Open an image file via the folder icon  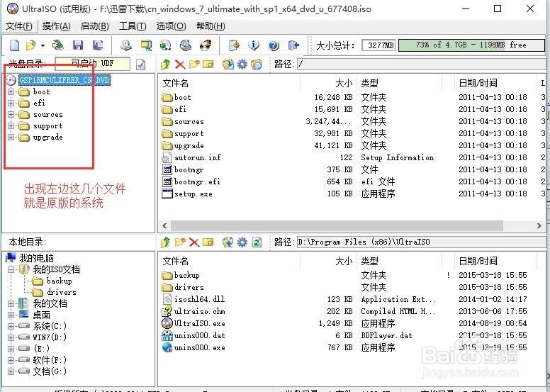click(31, 45)
